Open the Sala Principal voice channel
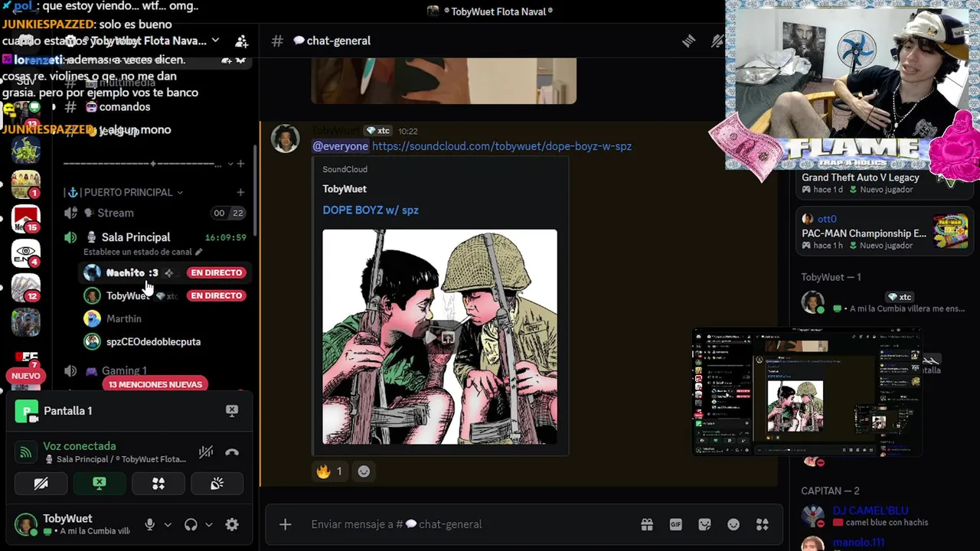This screenshot has width=980, height=551. 136,237
